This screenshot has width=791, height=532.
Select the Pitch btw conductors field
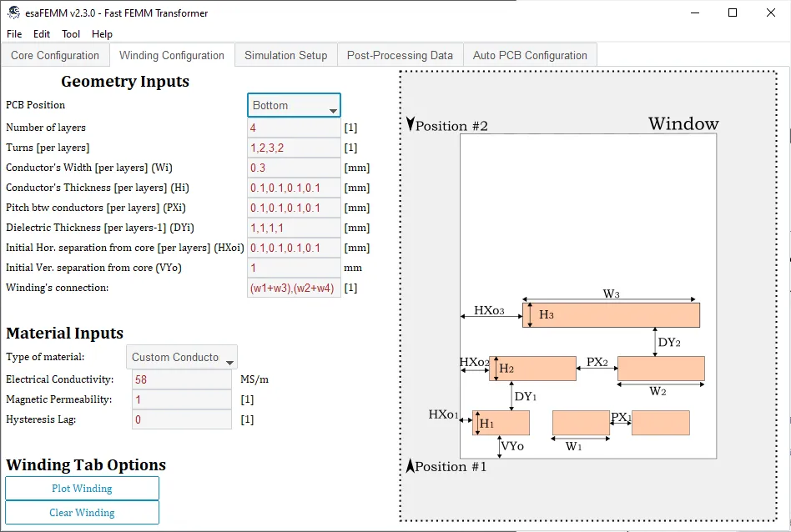point(294,208)
